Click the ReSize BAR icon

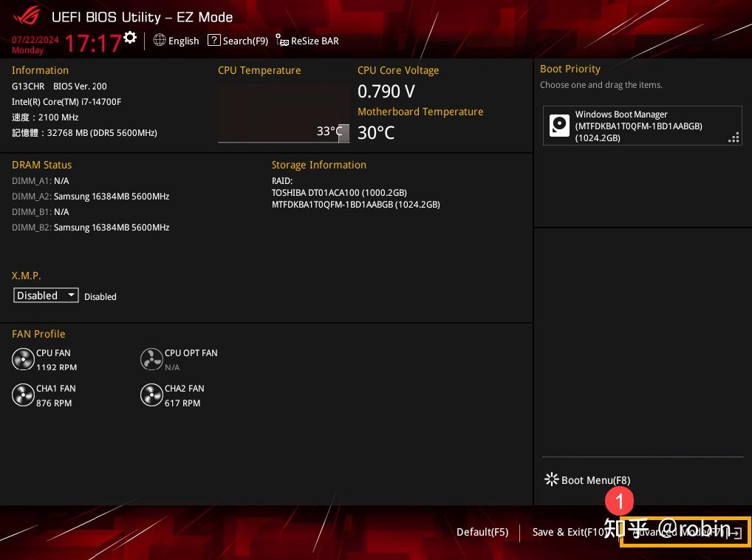[281, 41]
